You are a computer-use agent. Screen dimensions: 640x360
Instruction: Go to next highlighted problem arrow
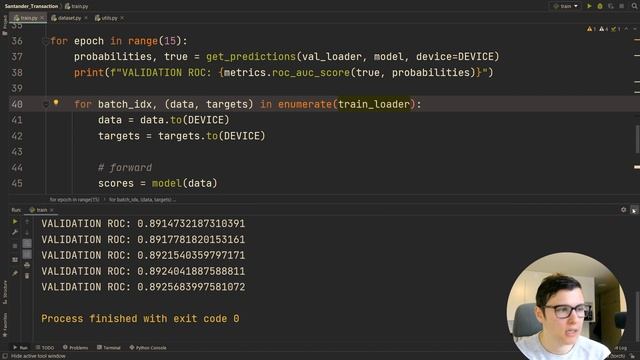click(634, 29)
